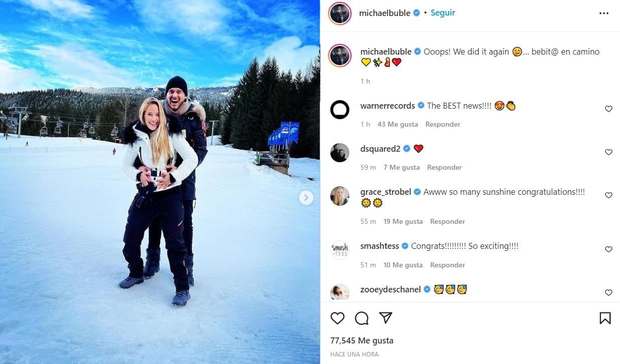Open zooeydeschanel username link

390,289
